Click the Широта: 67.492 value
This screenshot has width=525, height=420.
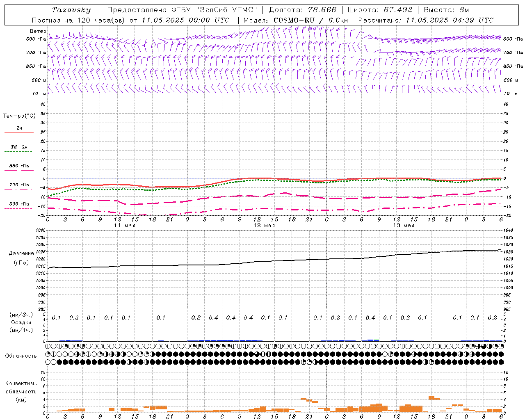(380, 10)
